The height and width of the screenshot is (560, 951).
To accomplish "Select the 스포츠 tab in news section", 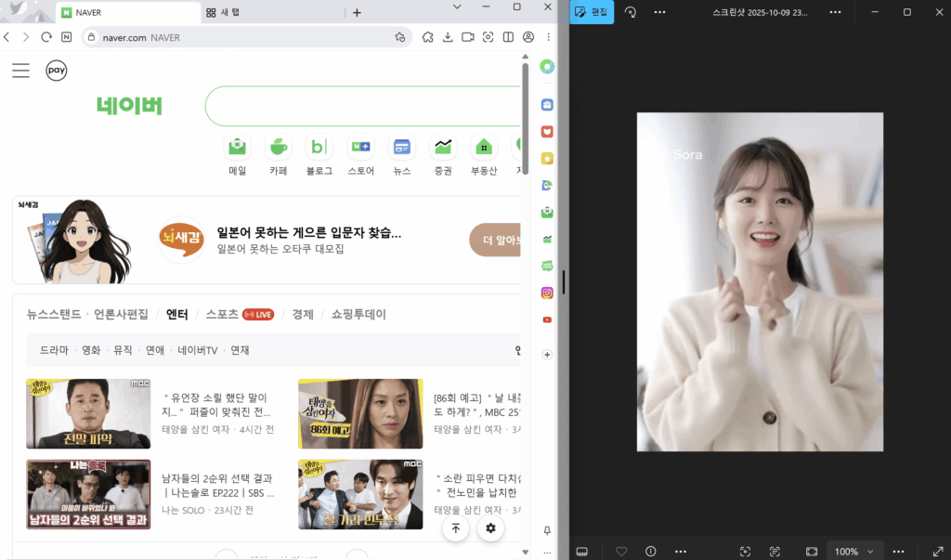I will (222, 314).
